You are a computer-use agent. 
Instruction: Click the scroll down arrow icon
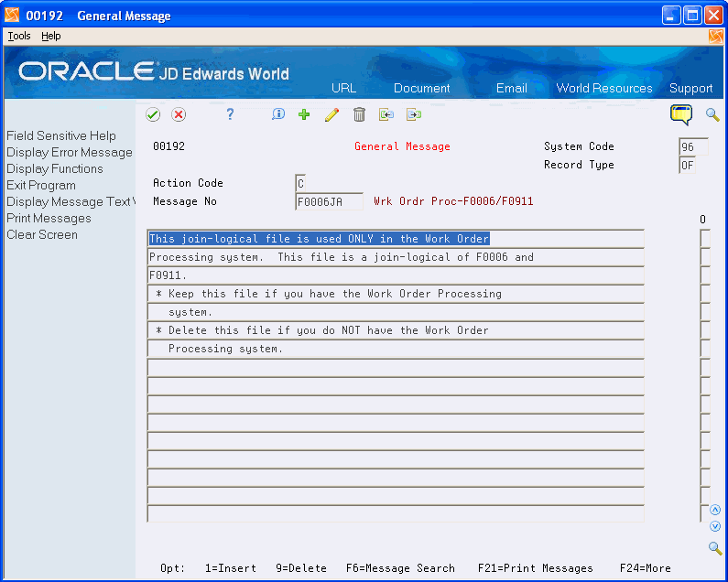point(715,527)
